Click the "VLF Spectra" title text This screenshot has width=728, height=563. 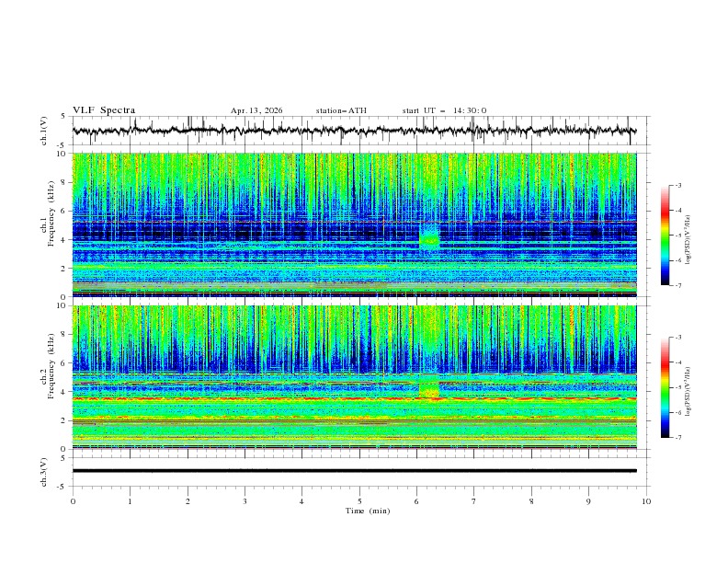pyautogui.click(x=104, y=110)
